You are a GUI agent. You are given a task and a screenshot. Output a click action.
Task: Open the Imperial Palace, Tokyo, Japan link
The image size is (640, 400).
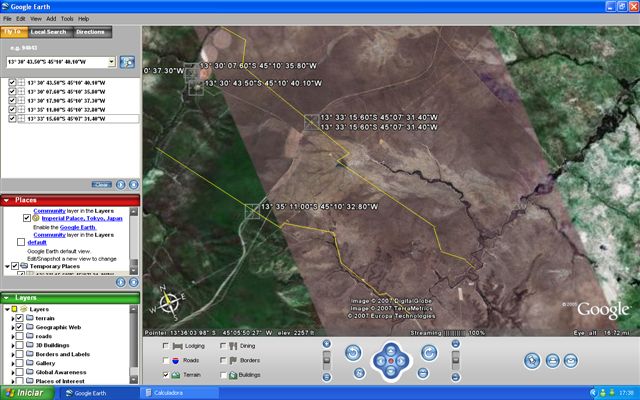(x=80, y=217)
